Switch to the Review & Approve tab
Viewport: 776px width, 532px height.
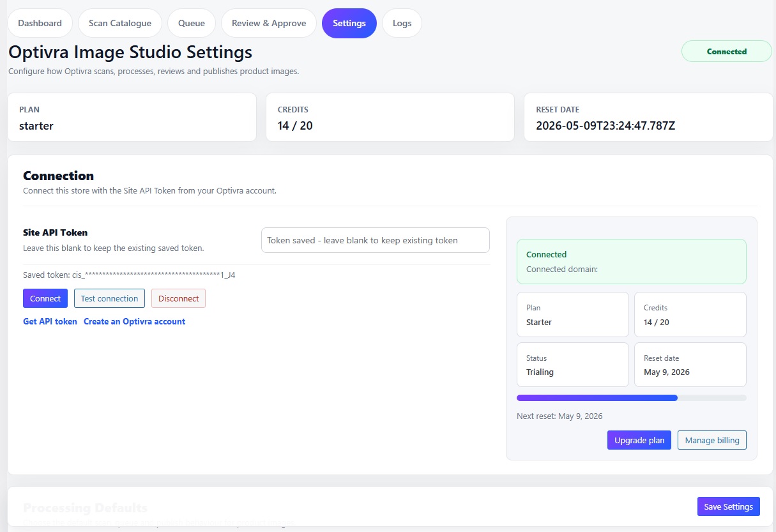[x=268, y=23]
